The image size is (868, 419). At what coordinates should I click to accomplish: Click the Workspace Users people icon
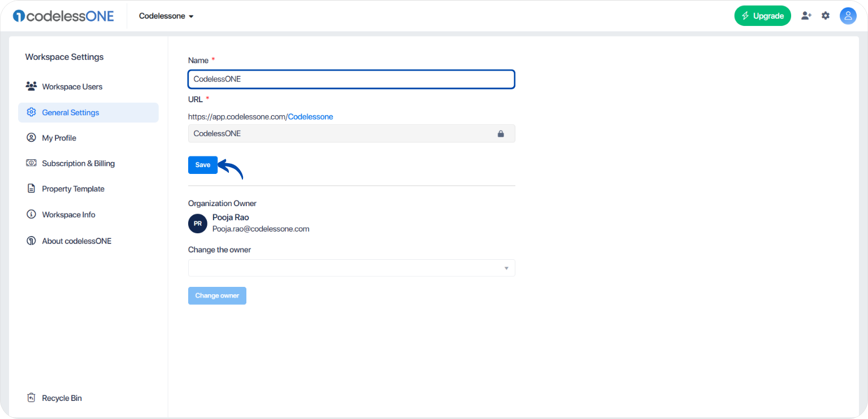pos(32,86)
